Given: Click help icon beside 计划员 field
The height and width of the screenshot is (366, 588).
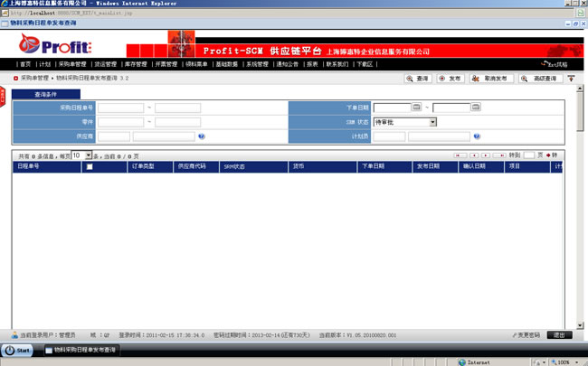Looking at the screenshot, I should tap(476, 136).
